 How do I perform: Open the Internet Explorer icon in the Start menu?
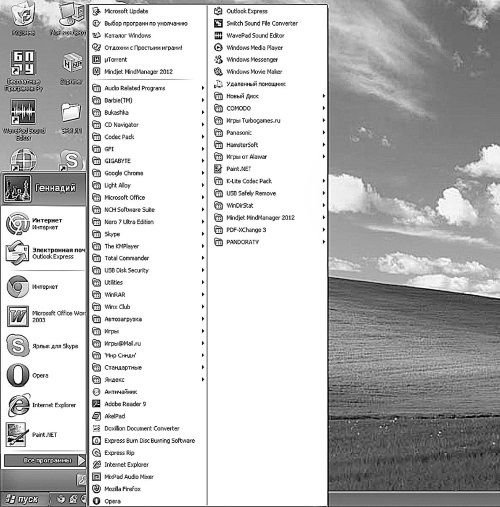[18, 405]
